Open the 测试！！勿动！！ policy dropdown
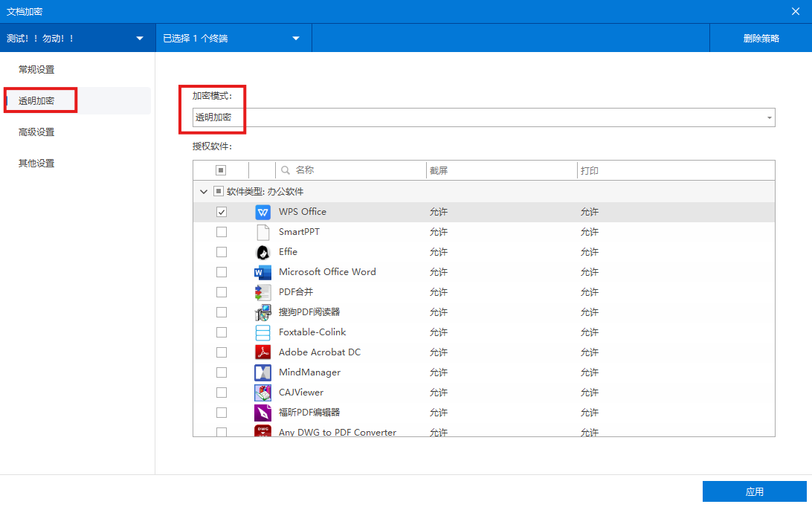812x507 pixels. [76, 39]
